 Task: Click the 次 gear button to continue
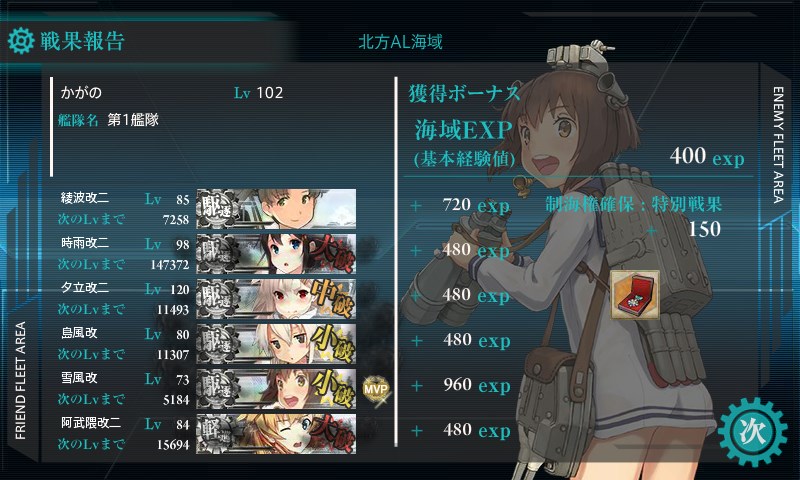tap(753, 432)
